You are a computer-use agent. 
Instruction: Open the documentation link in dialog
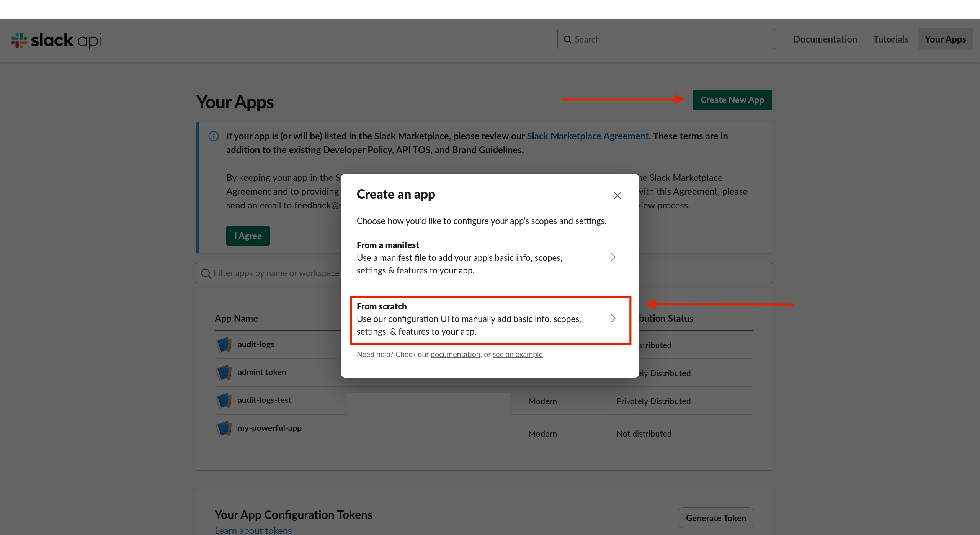tap(455, 354)
